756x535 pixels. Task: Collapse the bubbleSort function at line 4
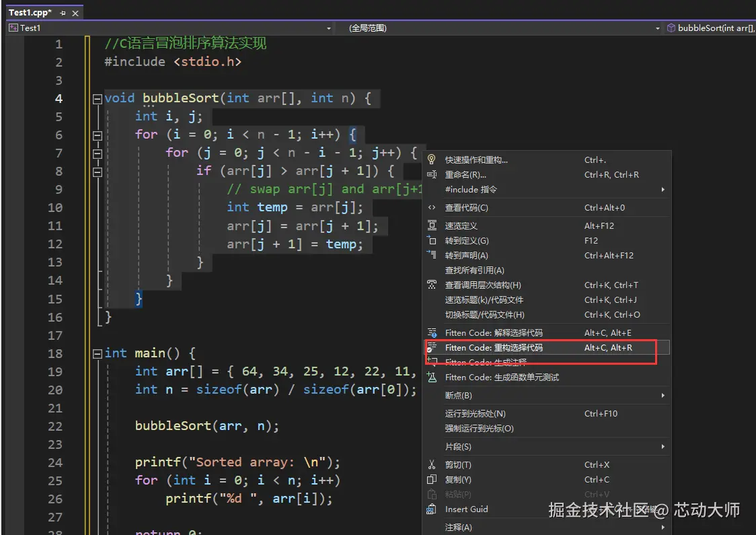(98, 99)
